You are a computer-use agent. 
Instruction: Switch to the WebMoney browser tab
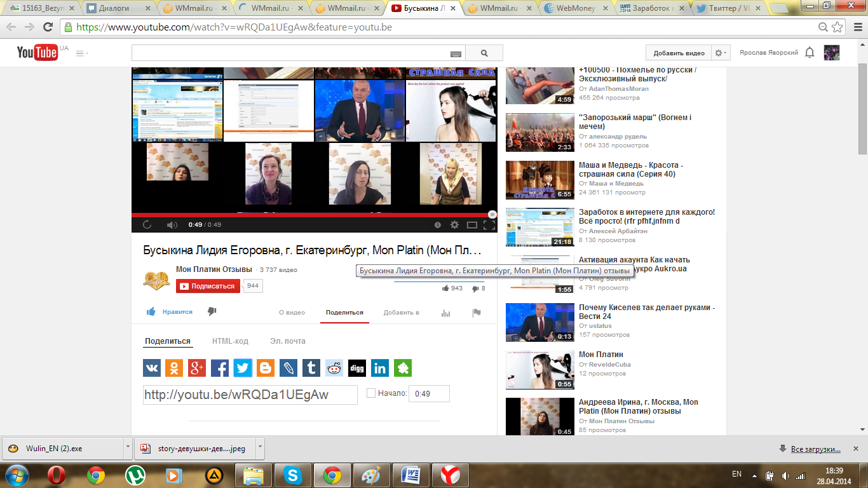coord(577,9)
